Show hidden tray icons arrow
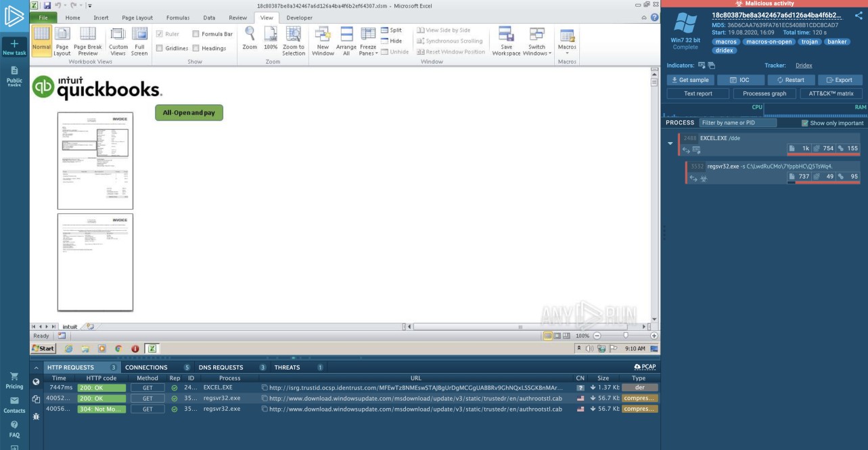Screen dimensions: 868x450 579,348
